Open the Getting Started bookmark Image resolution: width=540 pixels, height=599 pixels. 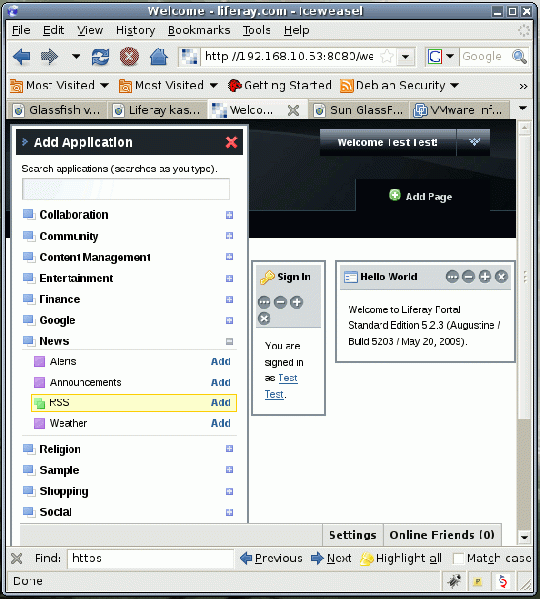click(280, 85)
